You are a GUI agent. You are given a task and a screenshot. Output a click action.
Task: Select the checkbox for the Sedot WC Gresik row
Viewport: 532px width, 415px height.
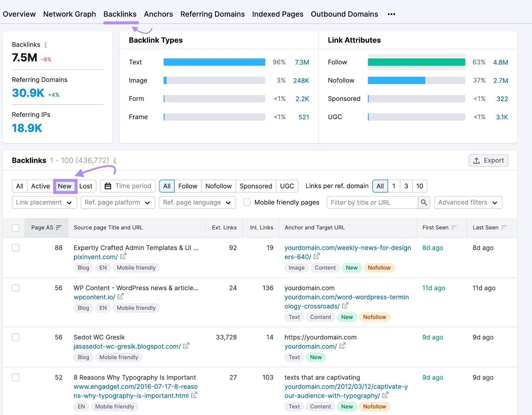(16, 337)
